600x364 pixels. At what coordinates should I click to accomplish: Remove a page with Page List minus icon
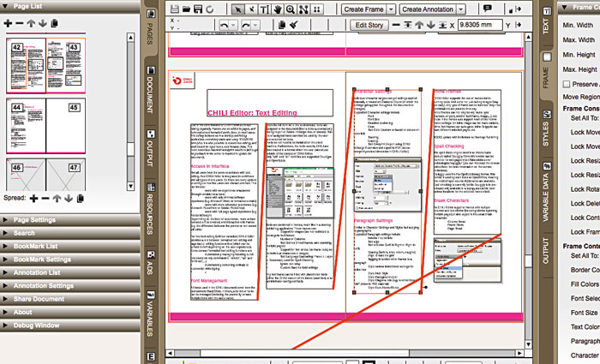(20, 23)
